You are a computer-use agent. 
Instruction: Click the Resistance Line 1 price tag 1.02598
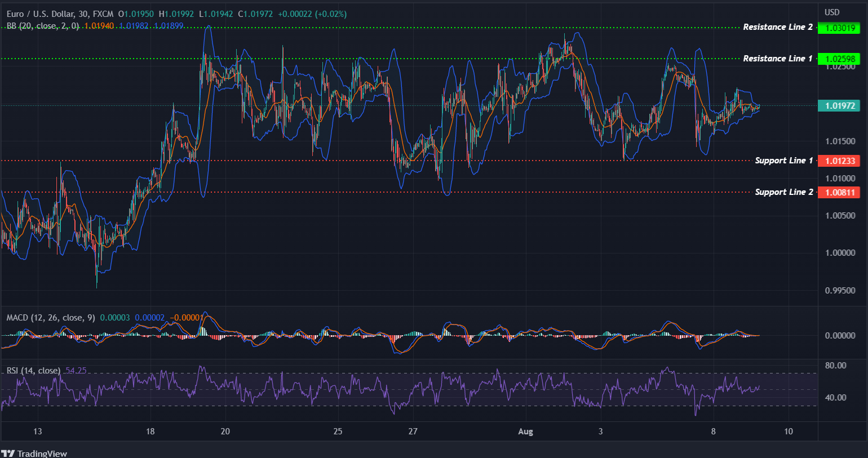click(839, 59)
